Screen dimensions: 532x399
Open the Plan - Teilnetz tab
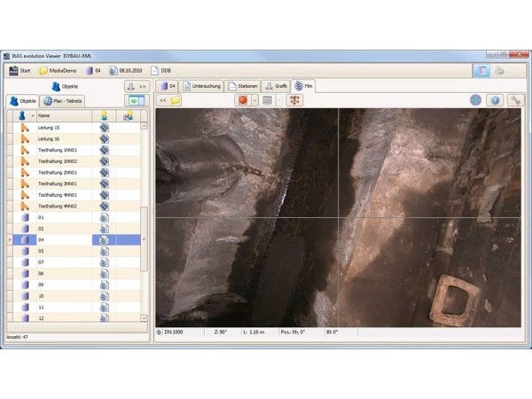tap(64, 101)
